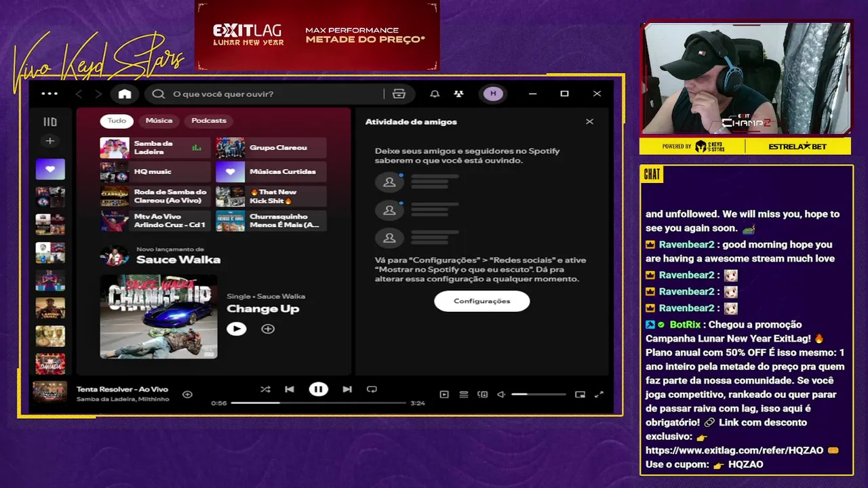Open the profile avatar 'H' menu
The image size is (868, 488).
[493, 94]
